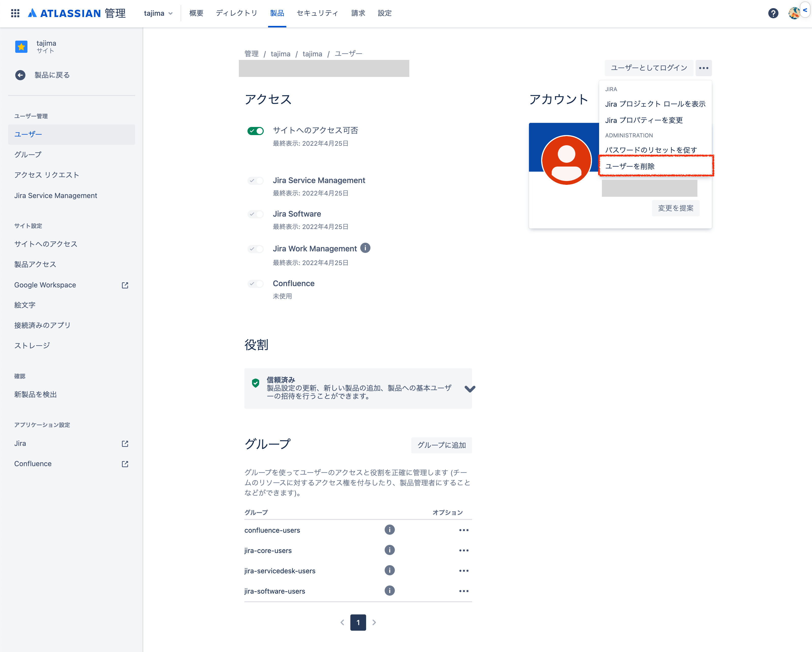The width and height of the screenshot is (812, 652).
Task: Select ユーザーを削除 from the menu
Action: pos(656,166)
